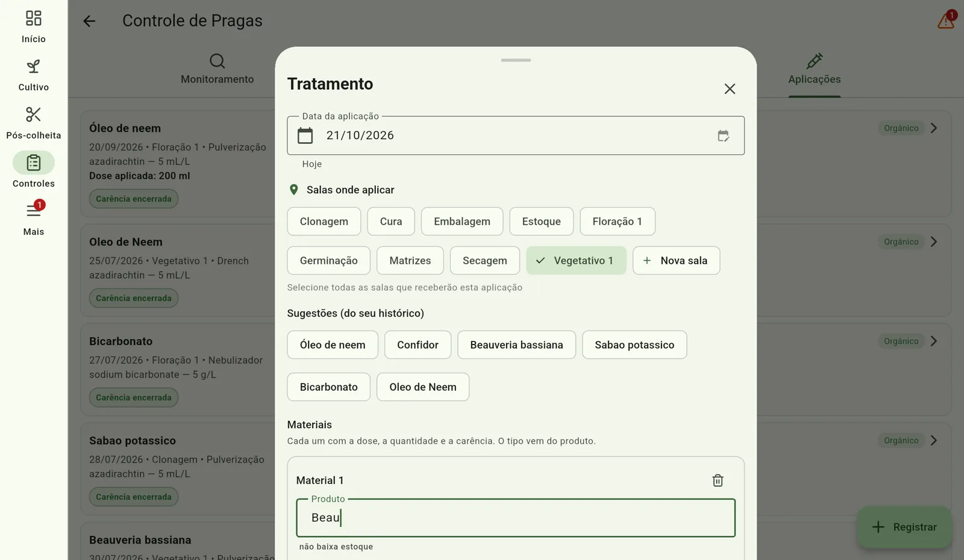The height and width of the screenshot is (560, 964).
Task: Pick the Confidor suggestion
Action: [x=418, y=345]
